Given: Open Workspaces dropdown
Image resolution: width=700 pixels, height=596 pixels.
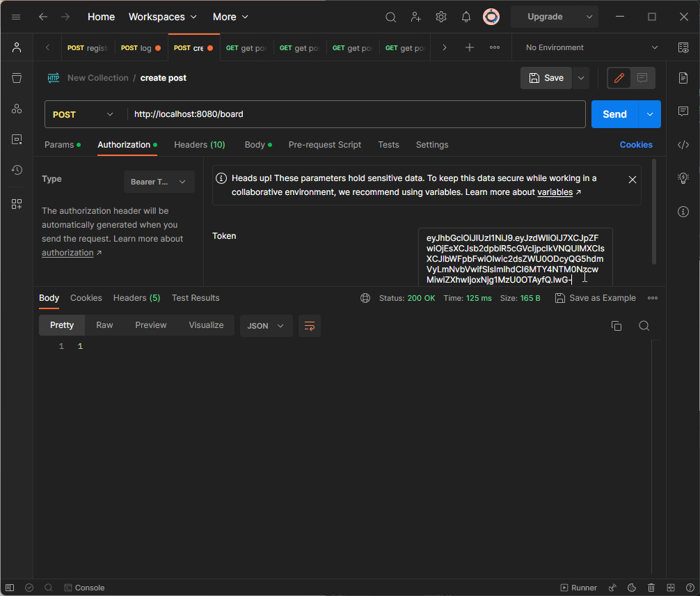Looking at the screenshot, I should pos(163,17).
